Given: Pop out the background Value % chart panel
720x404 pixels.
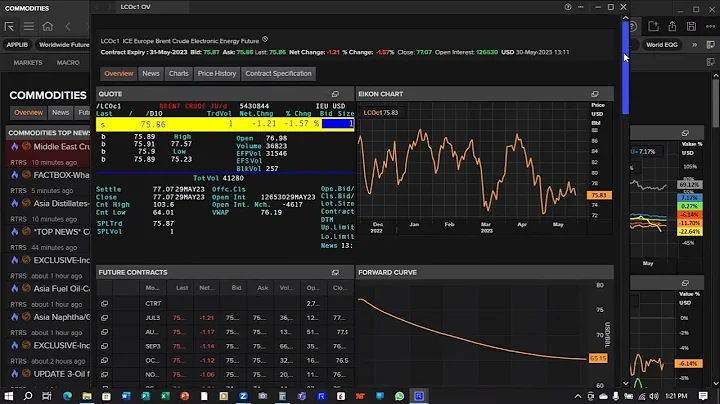Looking at the screenshot, I should pyautogui.click(x=685, y=133).
